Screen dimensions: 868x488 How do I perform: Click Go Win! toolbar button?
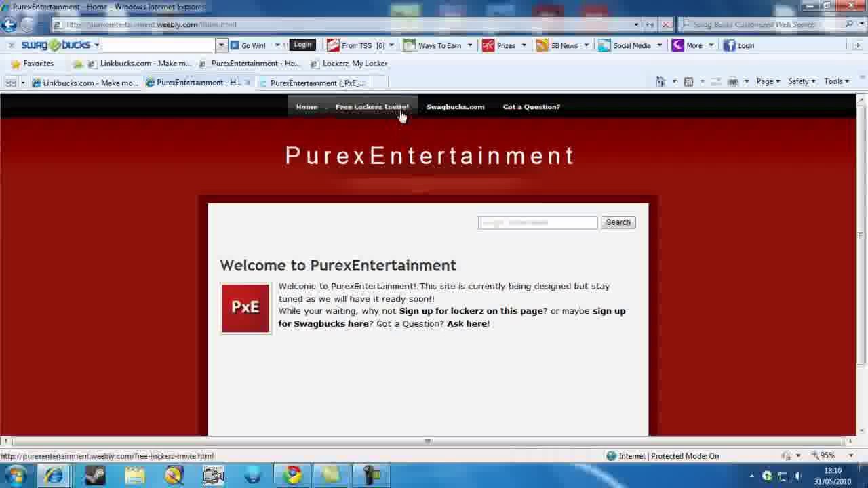pos(248,45)
